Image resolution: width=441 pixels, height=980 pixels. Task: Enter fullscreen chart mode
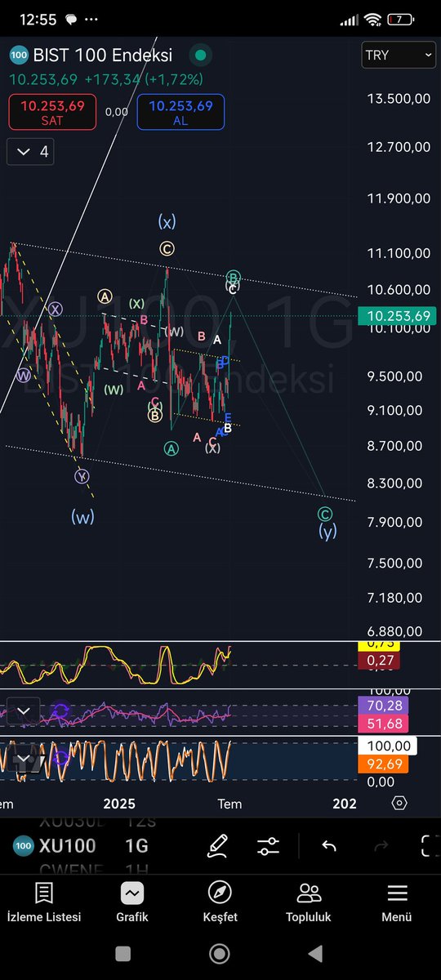tap(430, 846)
